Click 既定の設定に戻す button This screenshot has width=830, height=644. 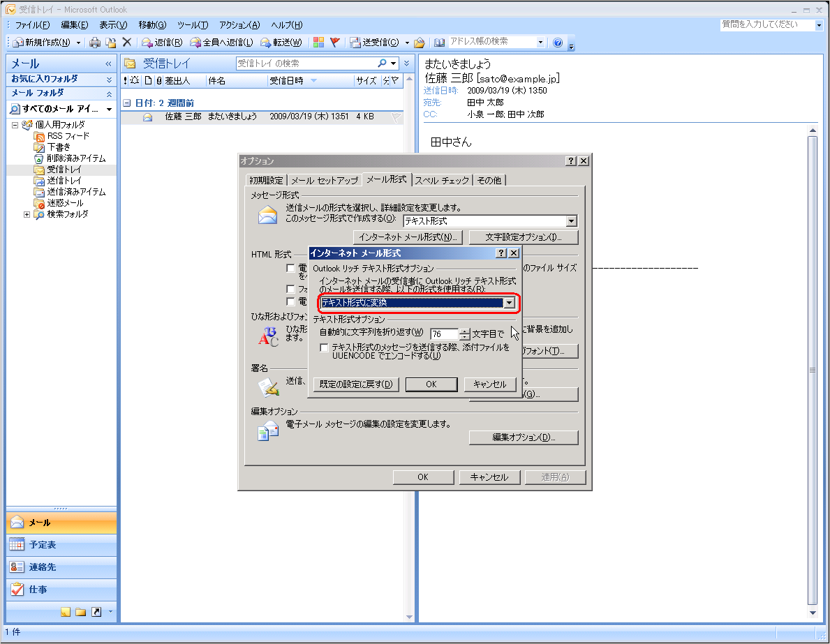[x=356, y=384]
